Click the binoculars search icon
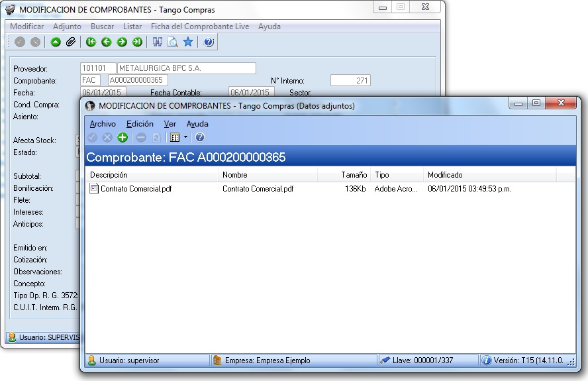Screen dimensions: 588x381 pyautogui.click(x=158, y=42)
